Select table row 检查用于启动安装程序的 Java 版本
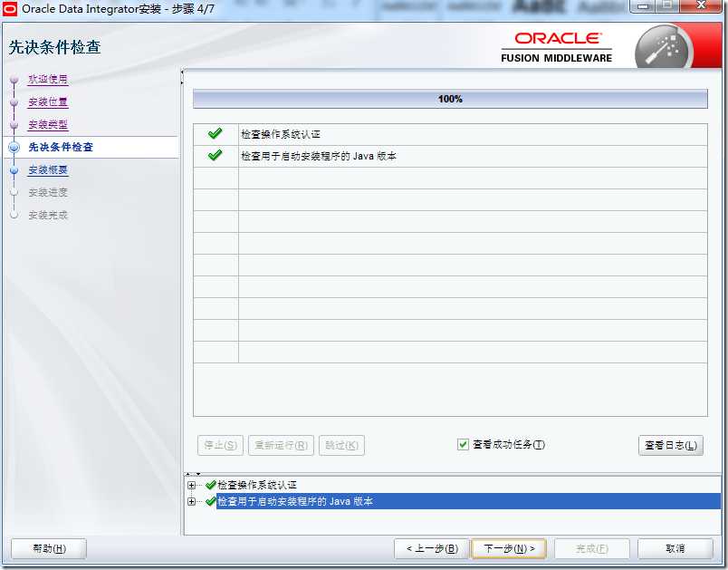The width and height of the screenshot is (728, 570). click(x=450, y=156)
